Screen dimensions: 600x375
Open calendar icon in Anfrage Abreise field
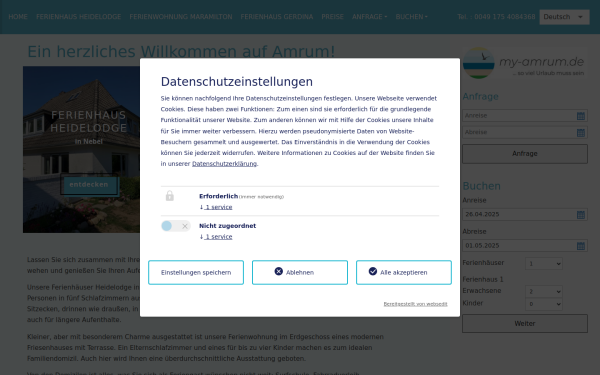pyautogui.click(x=580, y=133)
